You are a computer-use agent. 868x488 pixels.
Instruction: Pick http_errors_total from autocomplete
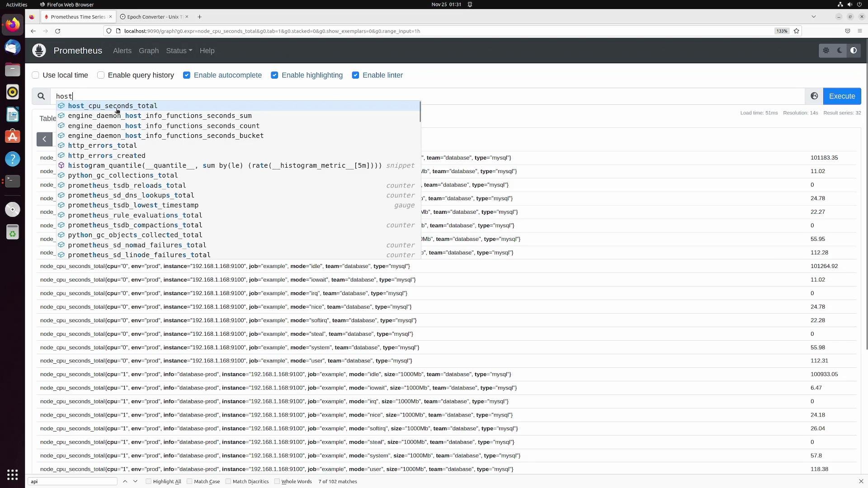[x=238, y=145]
